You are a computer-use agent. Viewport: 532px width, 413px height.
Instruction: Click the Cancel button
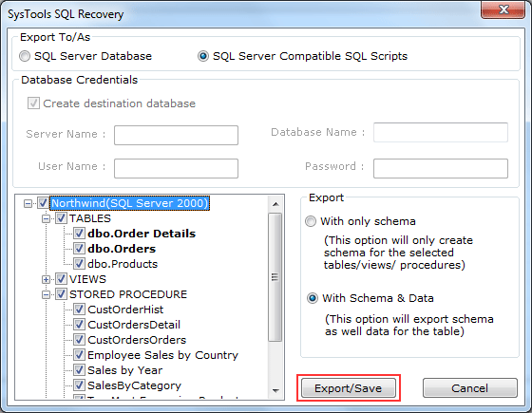point(470,388)
